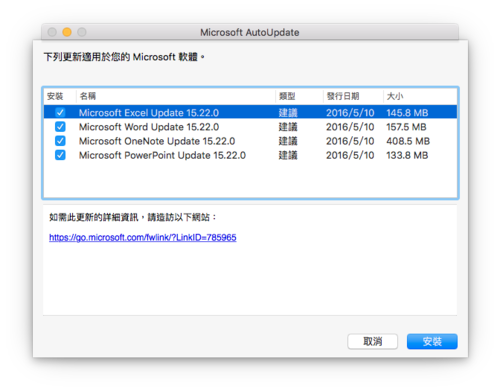Click the 建議 type in Excel row
Viewport: 500px width, 391px height.
[x=288, y=113]
